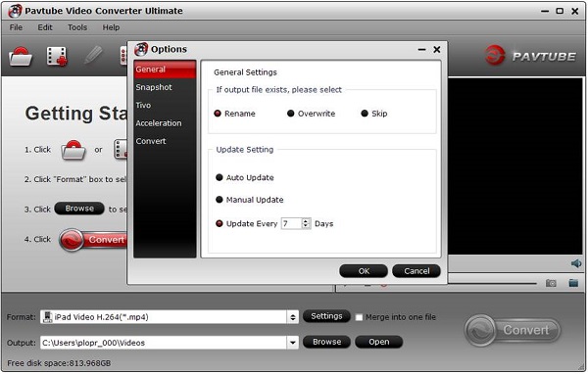
Task: Click Open to view the output folder
Action: [x=378, y=342]
